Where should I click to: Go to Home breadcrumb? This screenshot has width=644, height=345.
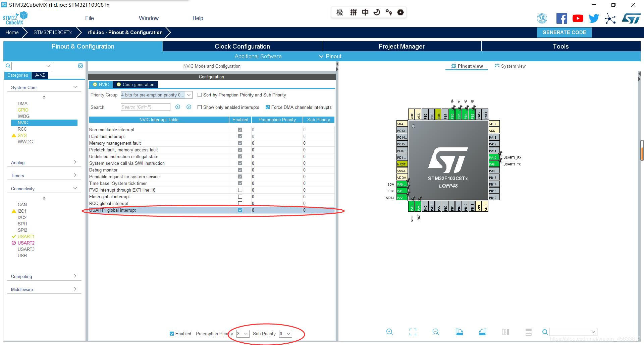(x=12, y=32)
